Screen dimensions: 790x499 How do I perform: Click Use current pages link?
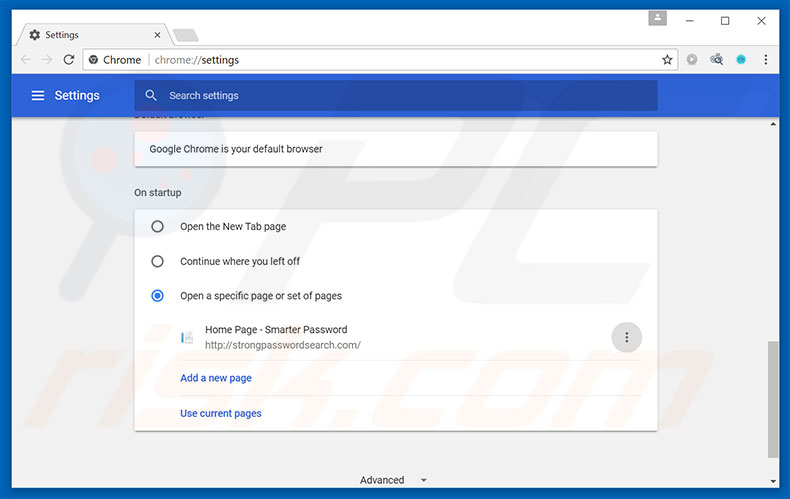point(221,413)
